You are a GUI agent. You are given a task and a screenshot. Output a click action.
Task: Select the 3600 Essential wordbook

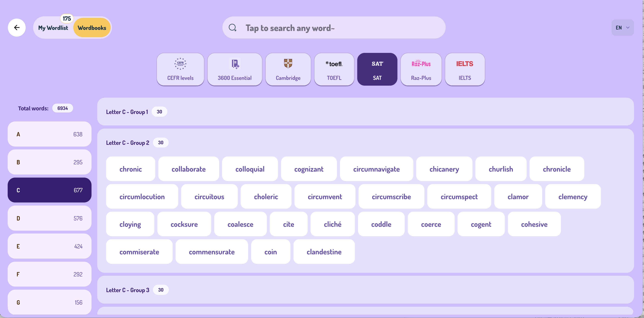click(x=235, y=69)
